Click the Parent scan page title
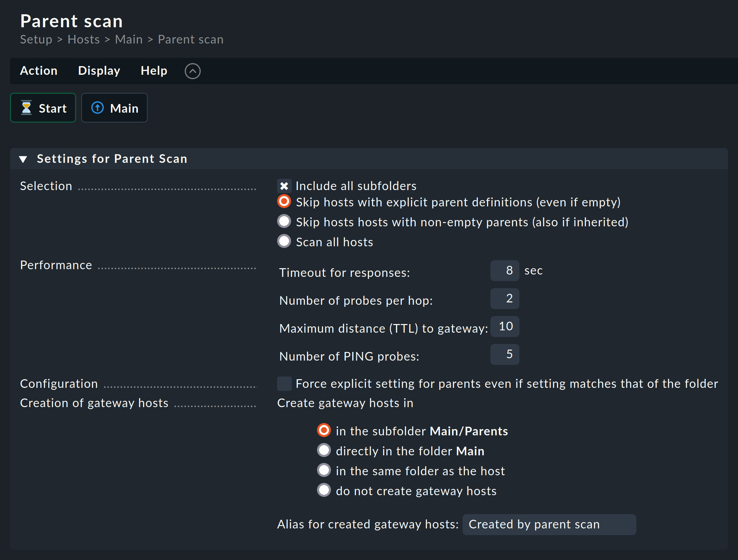This screenshot has height=560, width=738. click(x=71, y=21)
